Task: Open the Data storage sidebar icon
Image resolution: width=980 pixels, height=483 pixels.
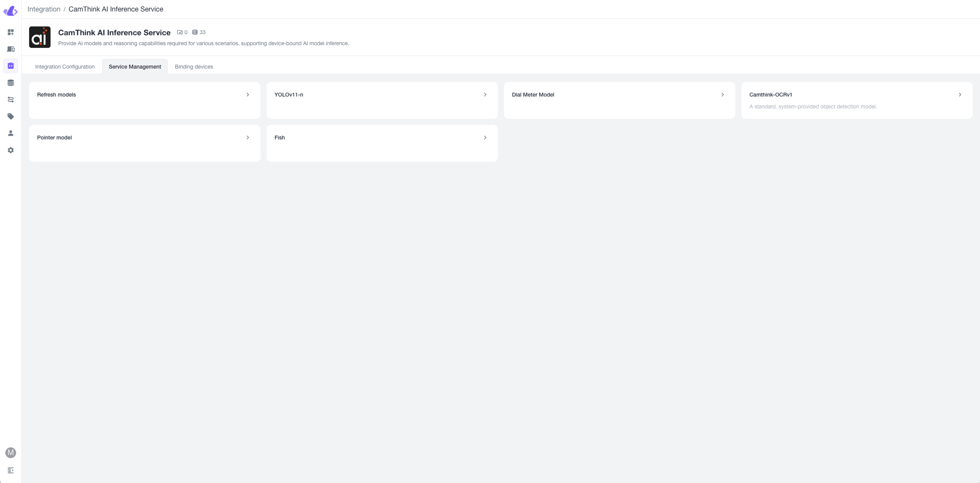Action: coord(11,82)
